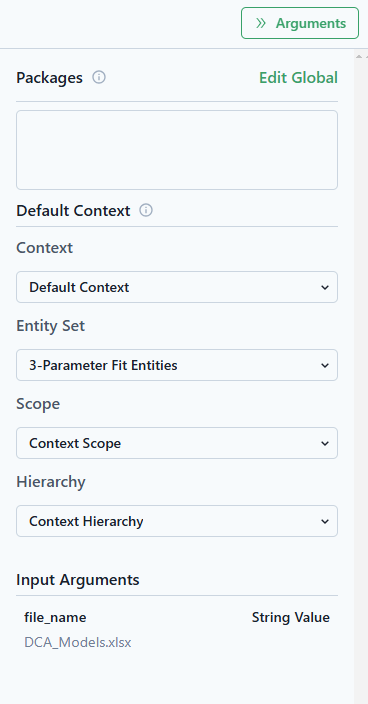Open the Scope dropdown
The height and width of the screenshot is (704, 368).
point(177,443)
